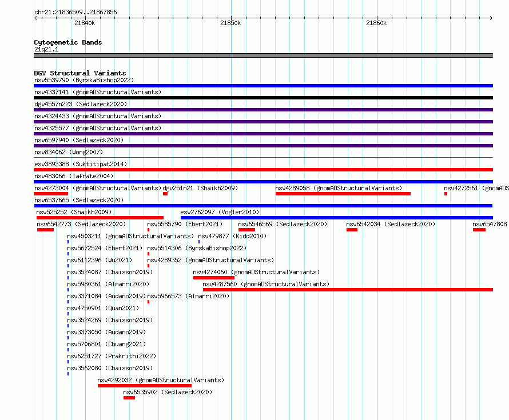Viewport: 509px width, 420px height.
Task: Click nsv4750901 (Quan2021) label
Action: click(103, 308)
